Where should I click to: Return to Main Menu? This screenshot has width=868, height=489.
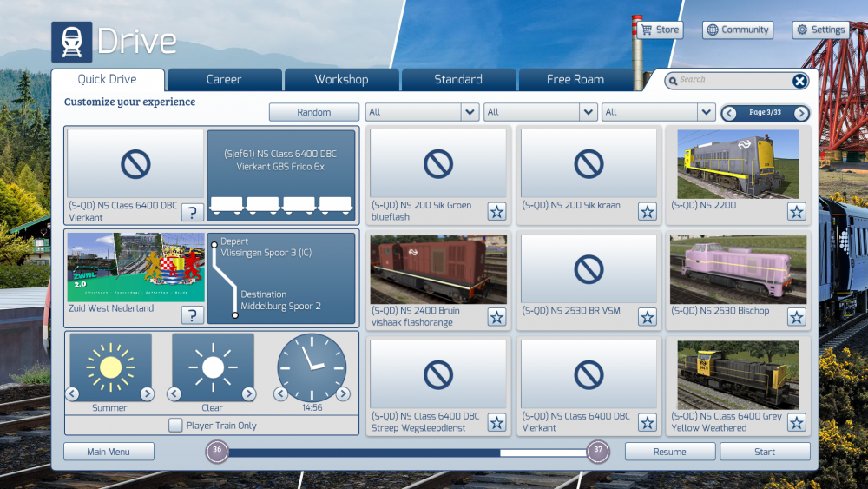click(x=108, y=452)
